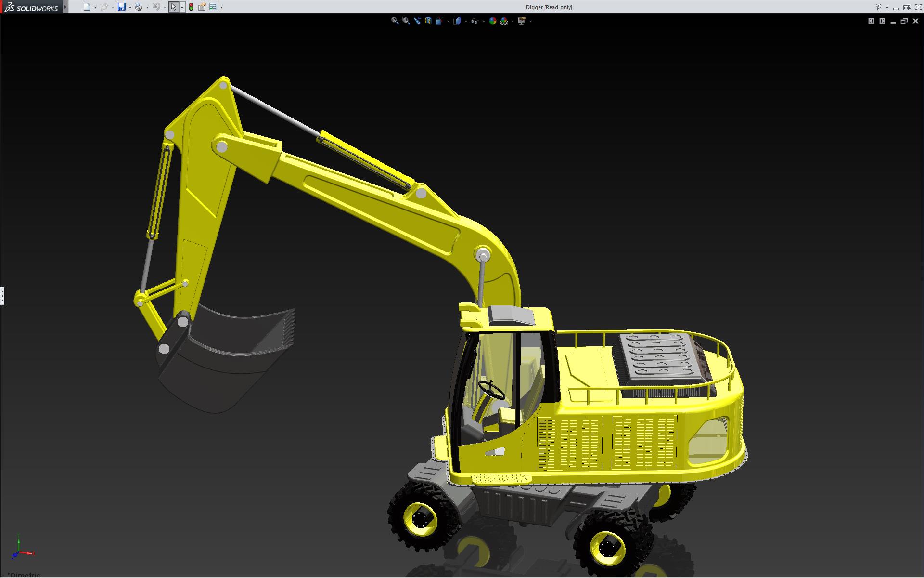Click the Rebuild traffic light icon
Viewport: 924px width, 578px height.
(x=191, y=7)
